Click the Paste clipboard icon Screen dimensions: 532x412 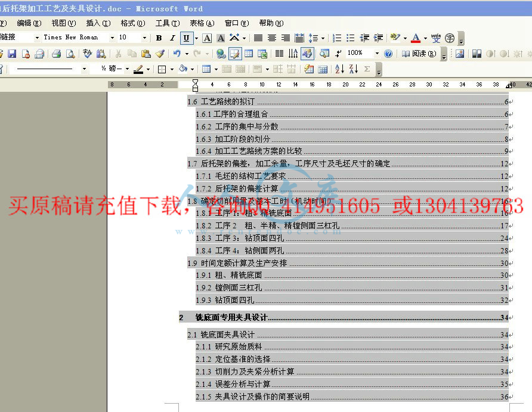146,54
